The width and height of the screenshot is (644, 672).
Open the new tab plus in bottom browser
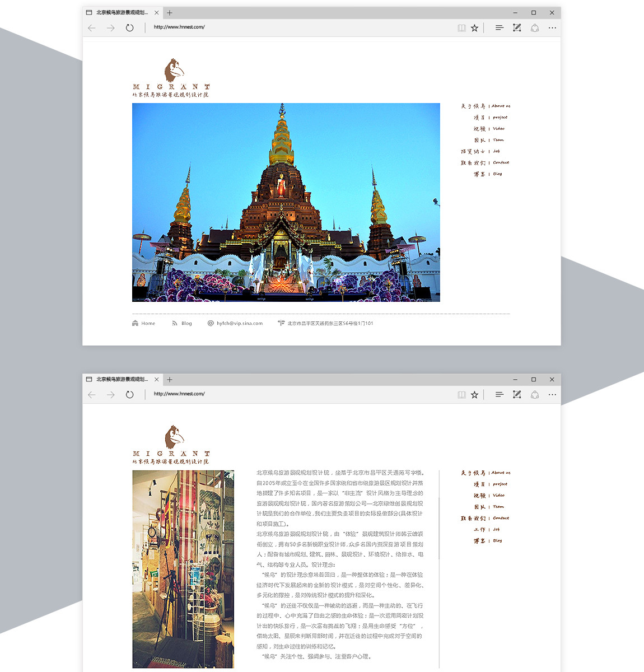170,379
